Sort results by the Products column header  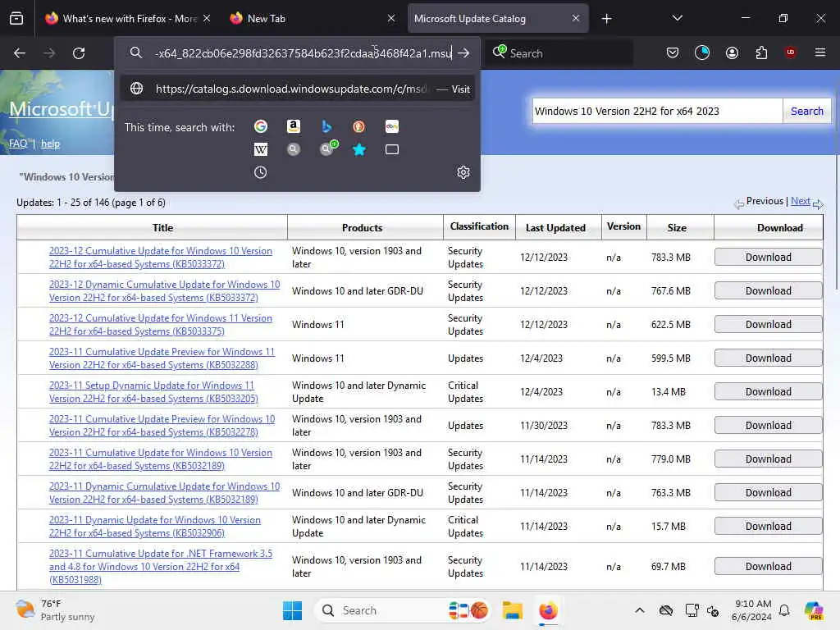(362, 228)
